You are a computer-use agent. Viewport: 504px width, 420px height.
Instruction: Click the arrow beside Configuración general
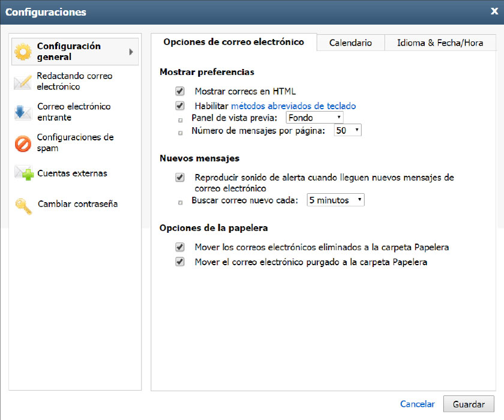click(131, 52)
